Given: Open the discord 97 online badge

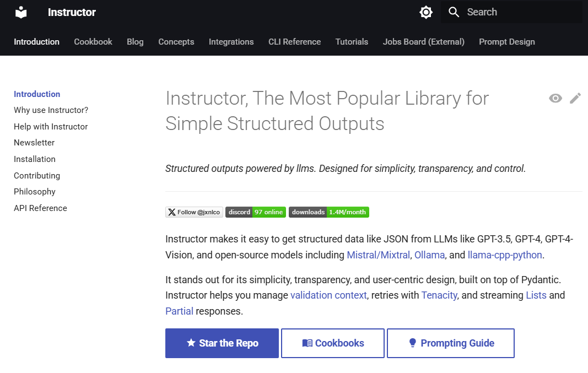Looking at the screenshot, I should pyautogui.click(x=256, y=212).
